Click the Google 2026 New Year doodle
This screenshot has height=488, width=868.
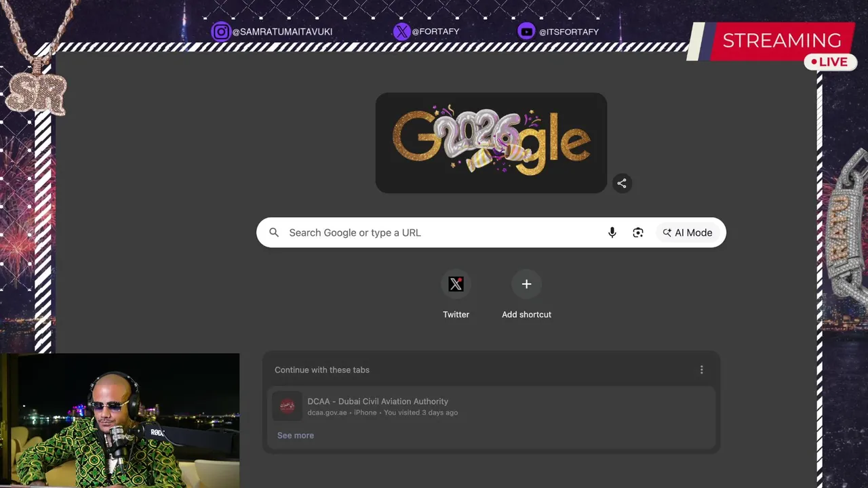point(491,143)
